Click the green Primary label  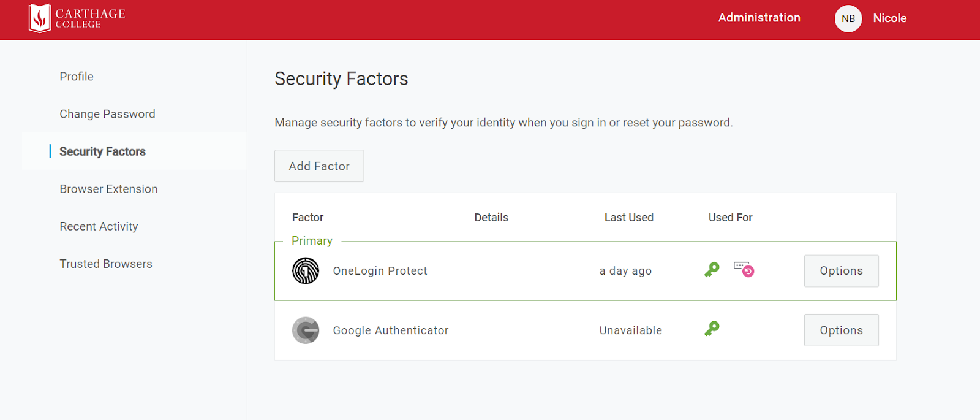[312, 241]
